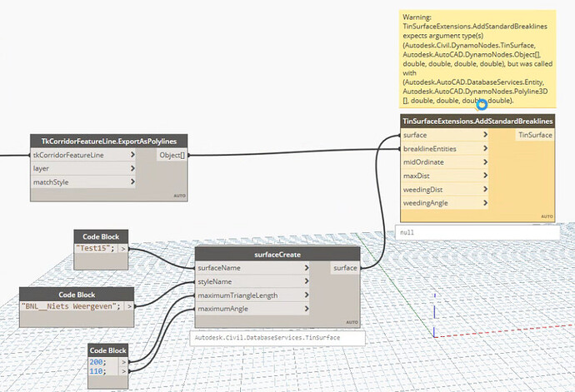The height and width of the screenshot is (392, 575).
Task: Click the 200 value in code block
Action: (97, 362)
